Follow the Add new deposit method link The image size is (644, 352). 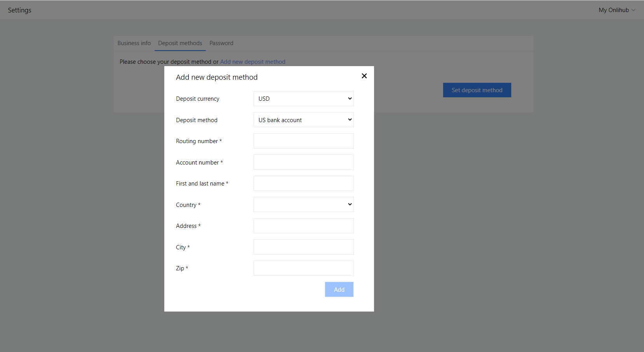tap(253, 62)
